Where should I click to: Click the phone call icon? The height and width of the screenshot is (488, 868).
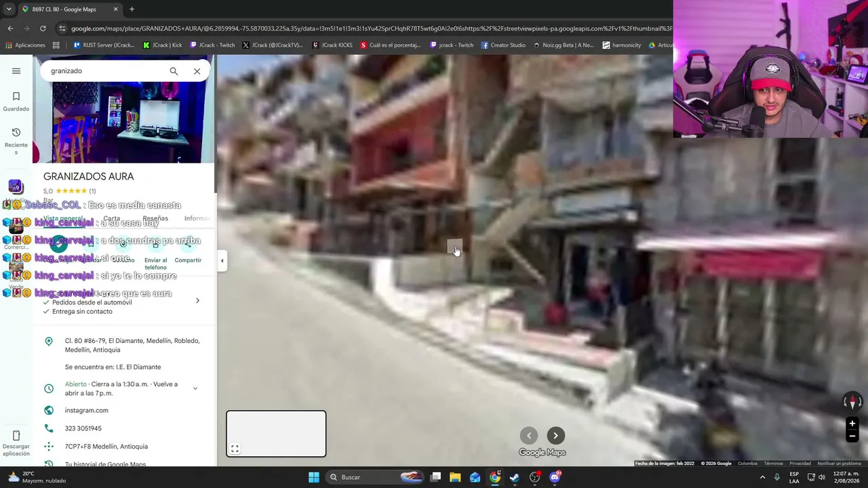tap(49, 428)
